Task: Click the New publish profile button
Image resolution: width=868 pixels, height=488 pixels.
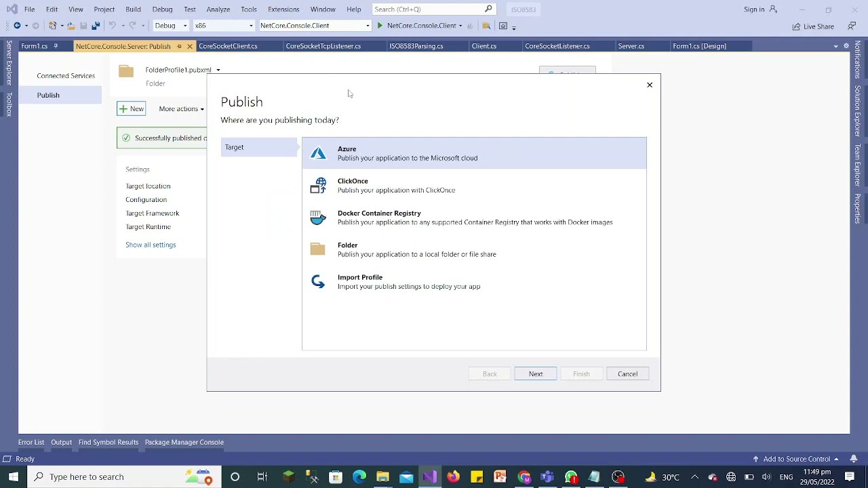Action: (131, 108)
